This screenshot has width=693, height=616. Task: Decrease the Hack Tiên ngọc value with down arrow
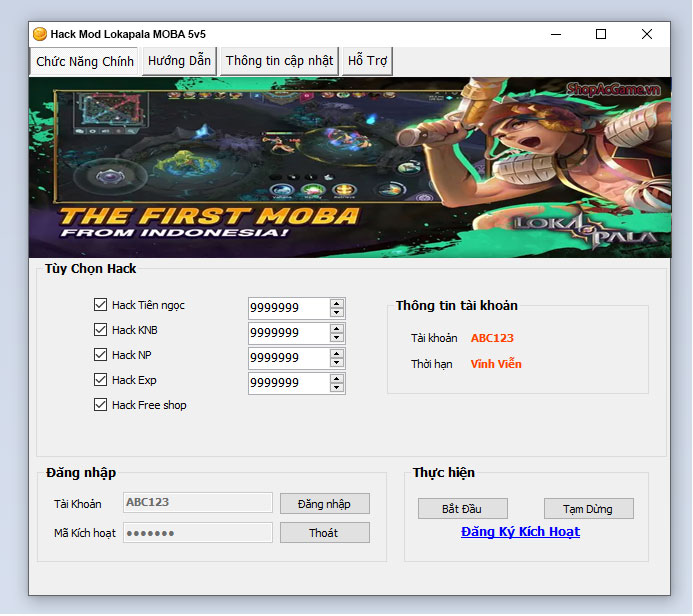coord(337,312)
